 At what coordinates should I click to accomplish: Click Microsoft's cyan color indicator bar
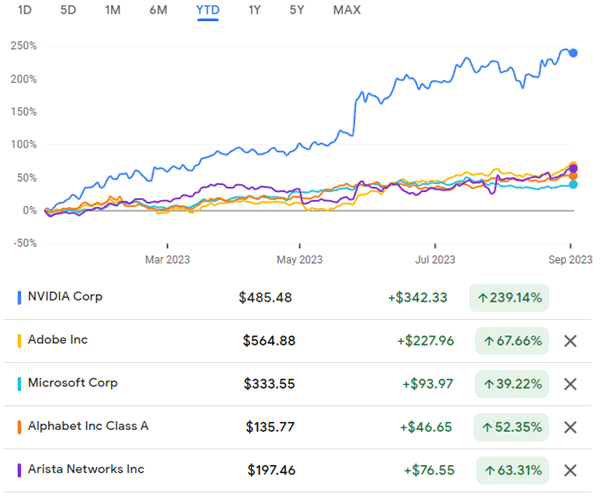(x=19, y=384)
